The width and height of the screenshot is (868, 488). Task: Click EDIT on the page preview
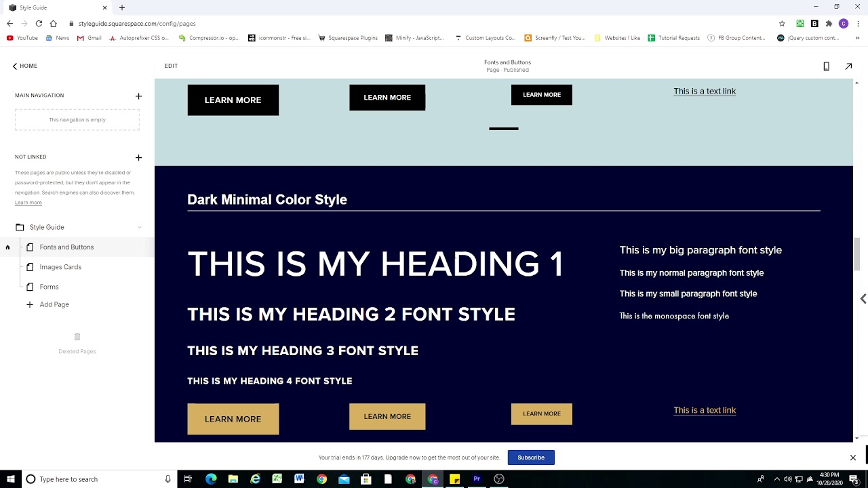(x=171, y=66)
